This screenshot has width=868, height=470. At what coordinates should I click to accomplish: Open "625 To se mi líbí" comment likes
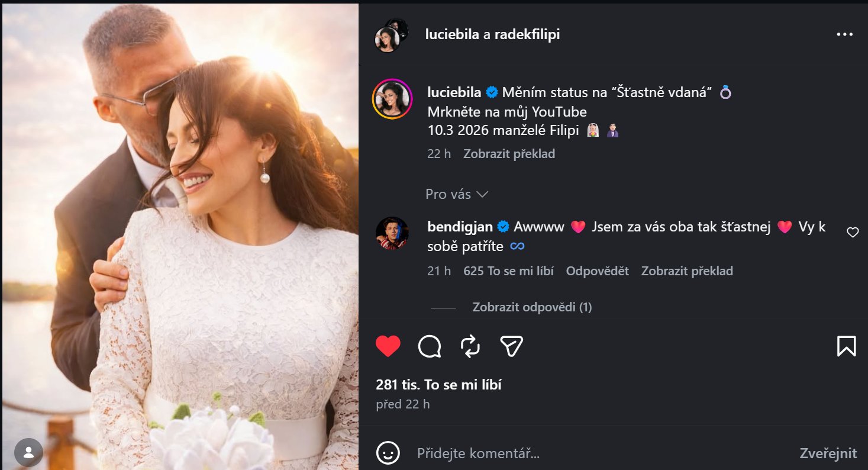pyautogui.click(x=508, y=271)
